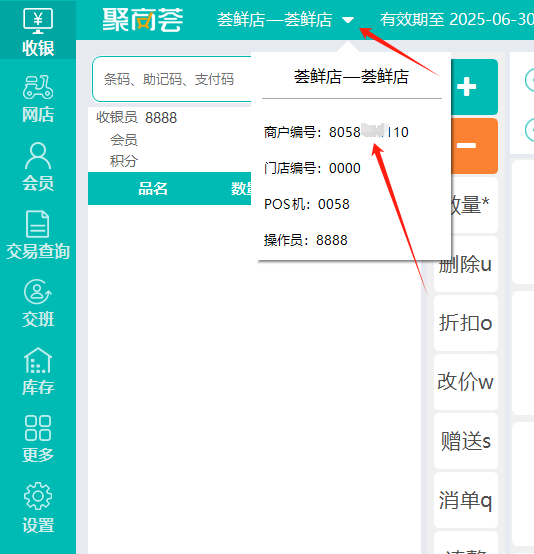Screen dimensions: 534x554
Task: Open the 更多 more grid icon
Action: pyautogui.click(x=38, y=439)
